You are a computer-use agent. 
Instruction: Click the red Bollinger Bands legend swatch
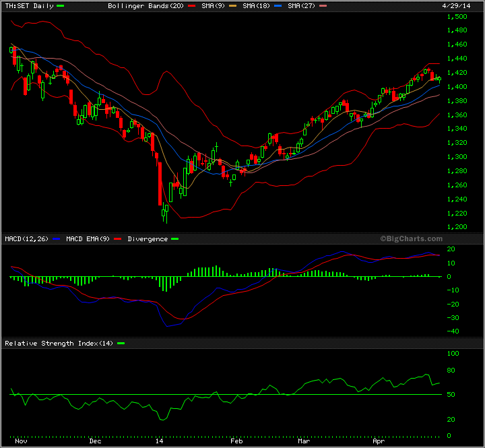coord(192,6)
